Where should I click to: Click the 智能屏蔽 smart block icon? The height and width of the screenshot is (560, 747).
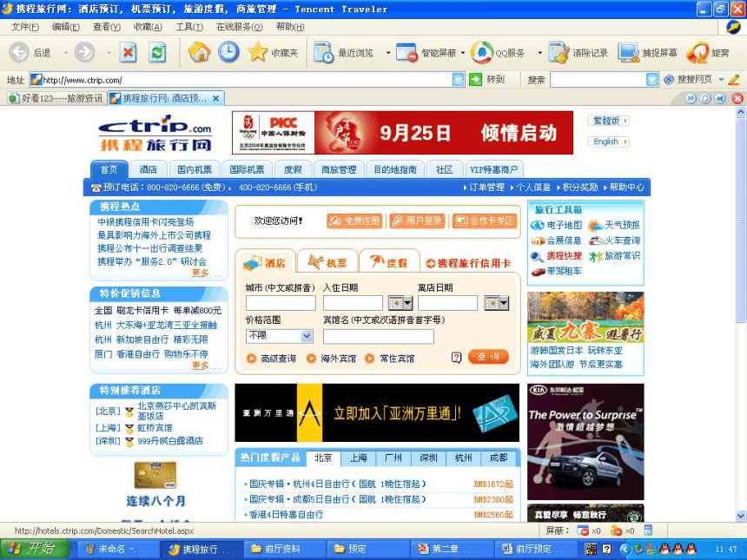407,52
